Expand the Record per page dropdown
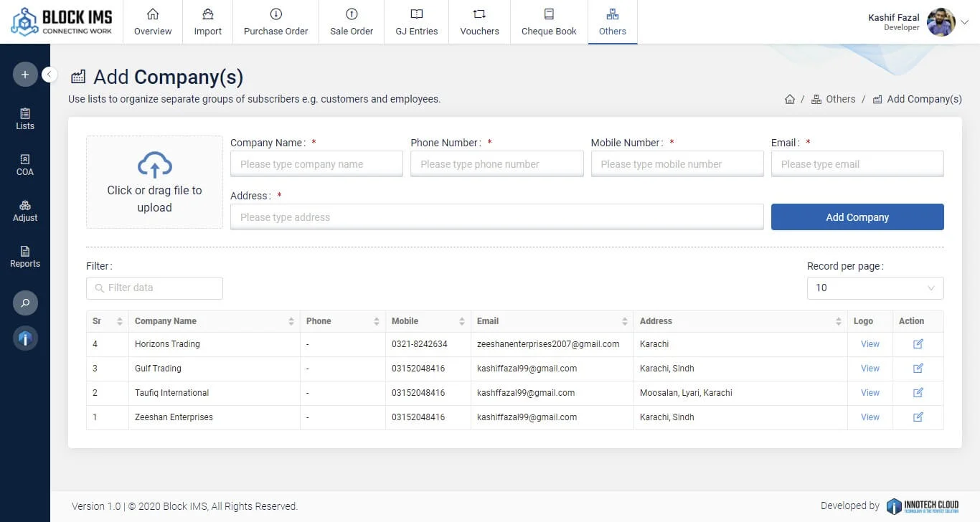The image size is (980, 522). (875, 288)
